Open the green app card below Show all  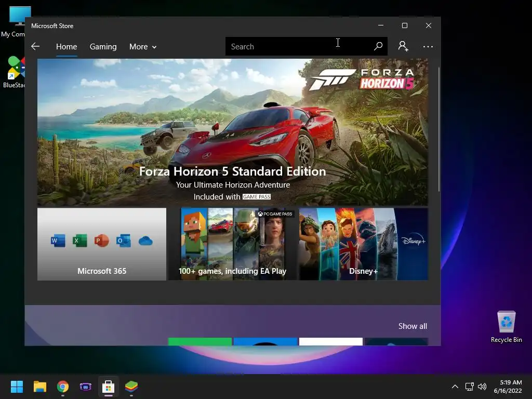click(x=200, y=342)
